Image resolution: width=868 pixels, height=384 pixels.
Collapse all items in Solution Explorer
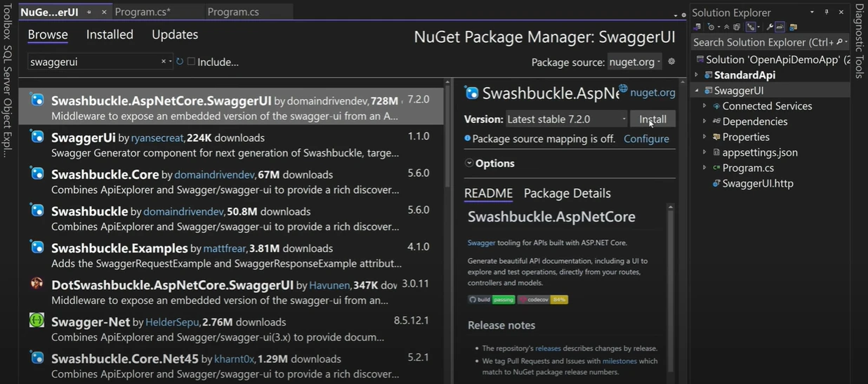pos(726,27)
